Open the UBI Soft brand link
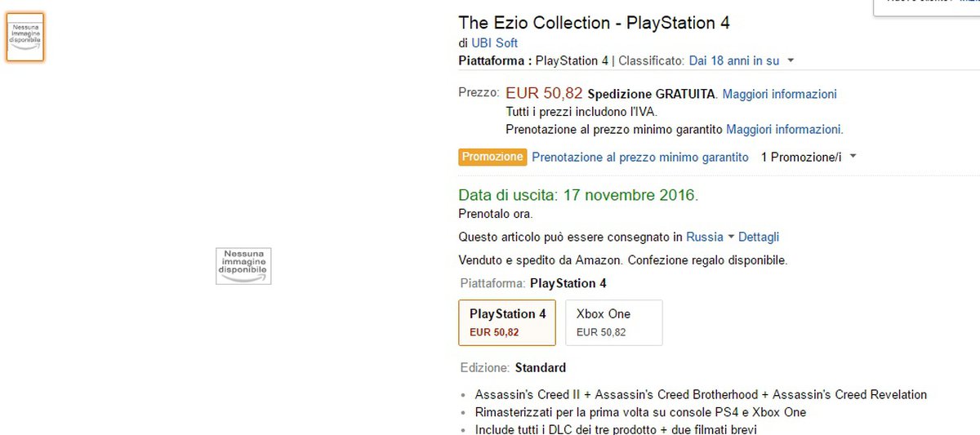The height and width of the screenshot is (435, 980). tap(494, 43)
